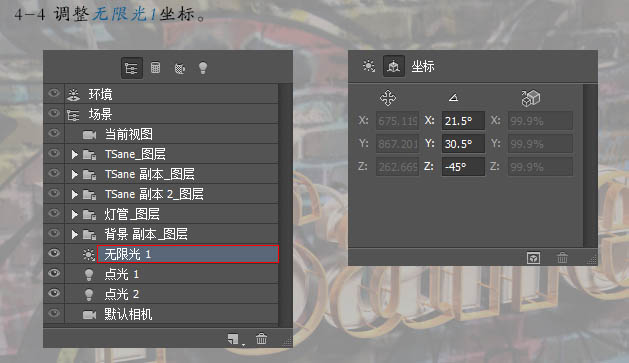The image size is (629, 363).
Task: Hide the 点光 2 light
Action: (x=54, y=293)
